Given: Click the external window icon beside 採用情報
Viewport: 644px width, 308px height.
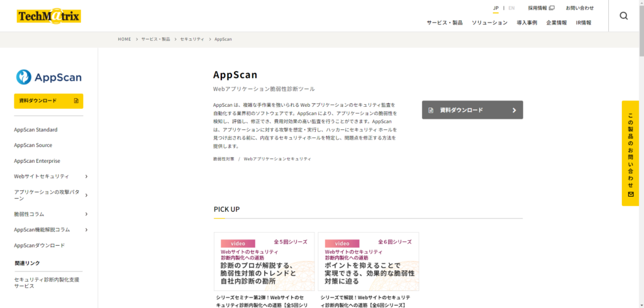Looking at the screenshot, I should point(552,8).
